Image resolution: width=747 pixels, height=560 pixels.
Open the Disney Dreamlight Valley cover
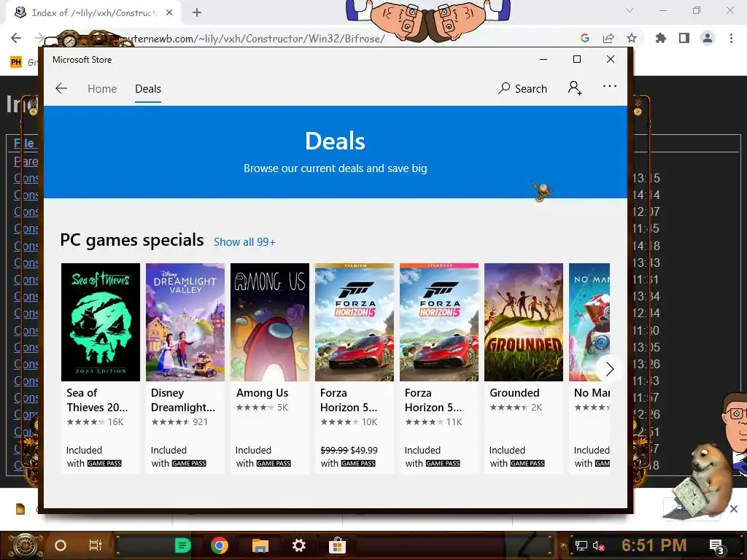point(185,322)
